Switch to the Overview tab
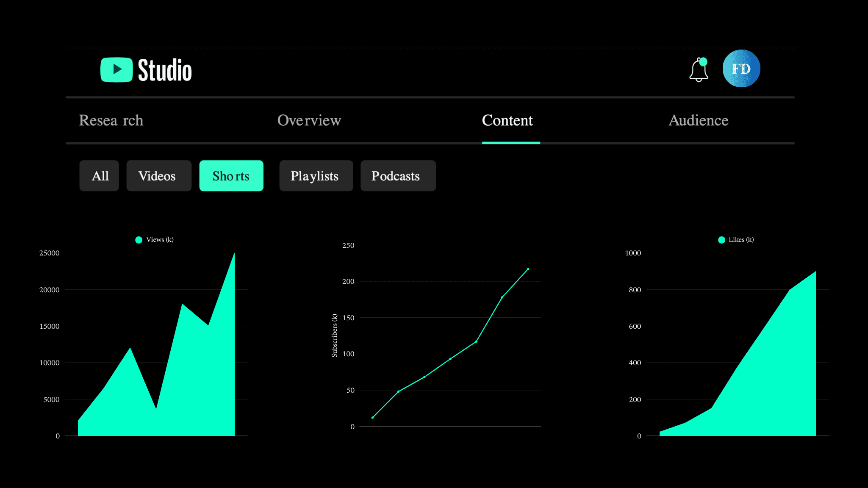The width and height of the screenshot is (868, 488). (309, 120)
